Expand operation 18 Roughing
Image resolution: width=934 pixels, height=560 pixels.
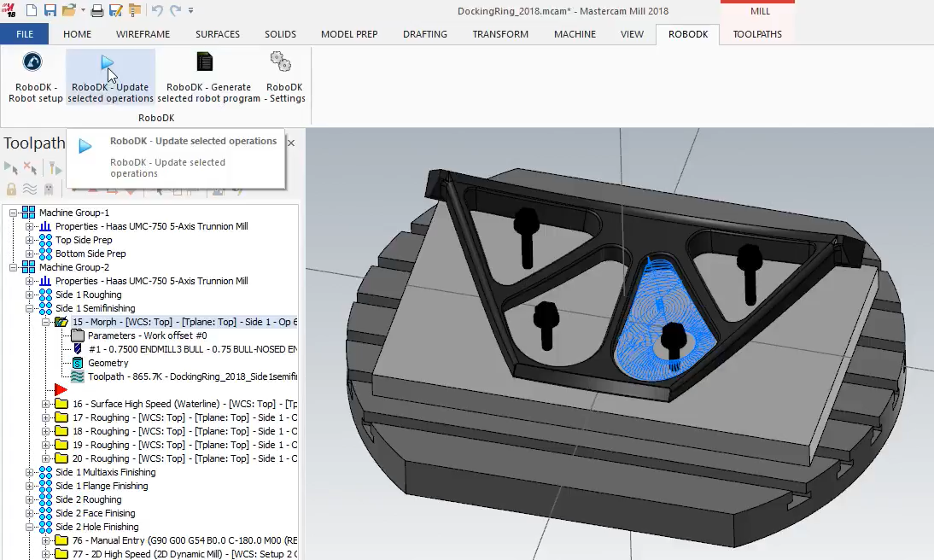tap(45, 431)
